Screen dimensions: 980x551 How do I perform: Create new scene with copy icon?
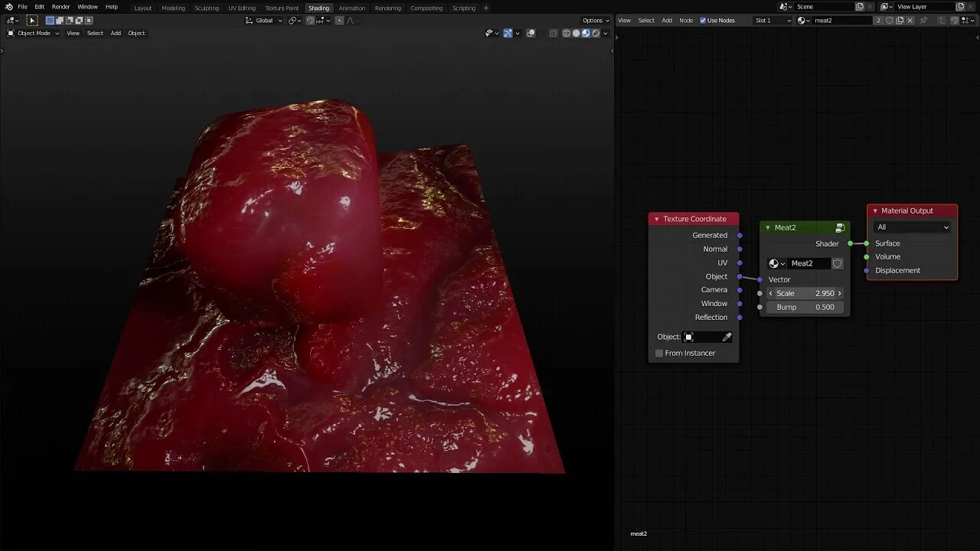(x=860, y=7)
